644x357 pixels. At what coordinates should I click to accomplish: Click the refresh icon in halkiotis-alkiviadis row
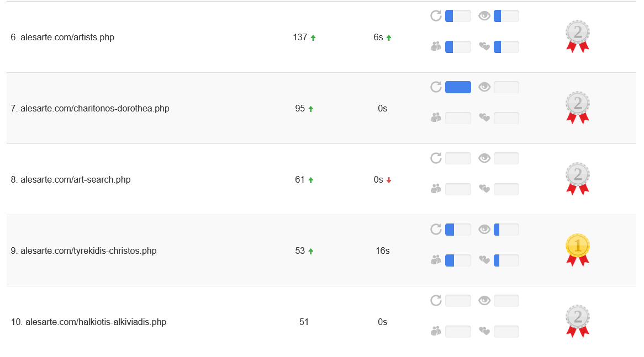pyautogui.click(x=436, y=300)
